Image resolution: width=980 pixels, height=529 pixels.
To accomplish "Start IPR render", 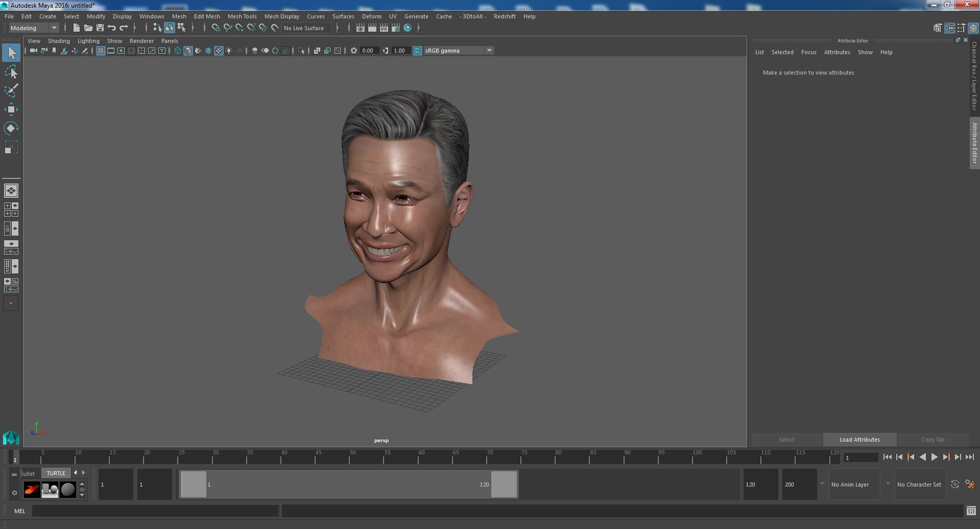I will [384, 28].
